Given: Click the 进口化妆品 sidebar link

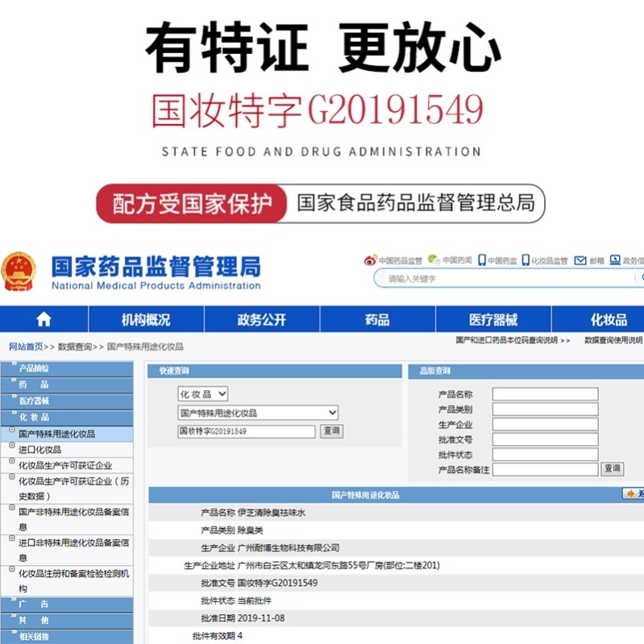Looking at the screenshot, I should (x=39, y=449).
